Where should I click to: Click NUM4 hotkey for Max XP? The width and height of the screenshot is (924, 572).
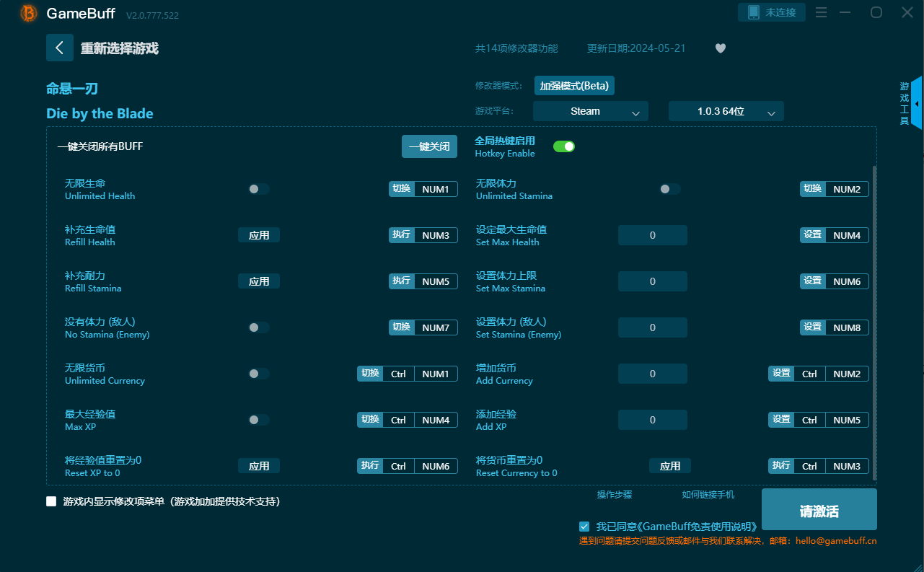(x=436, y=420)
